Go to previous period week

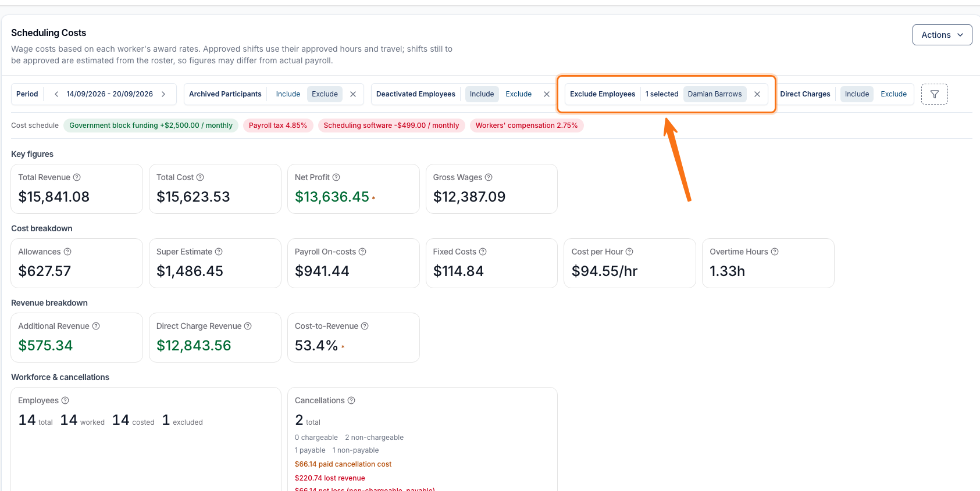point(56,94)
